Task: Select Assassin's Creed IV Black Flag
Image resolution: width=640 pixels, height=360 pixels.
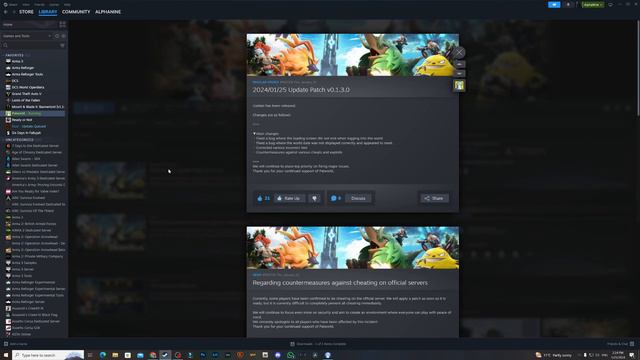Action: click(34, 315)
